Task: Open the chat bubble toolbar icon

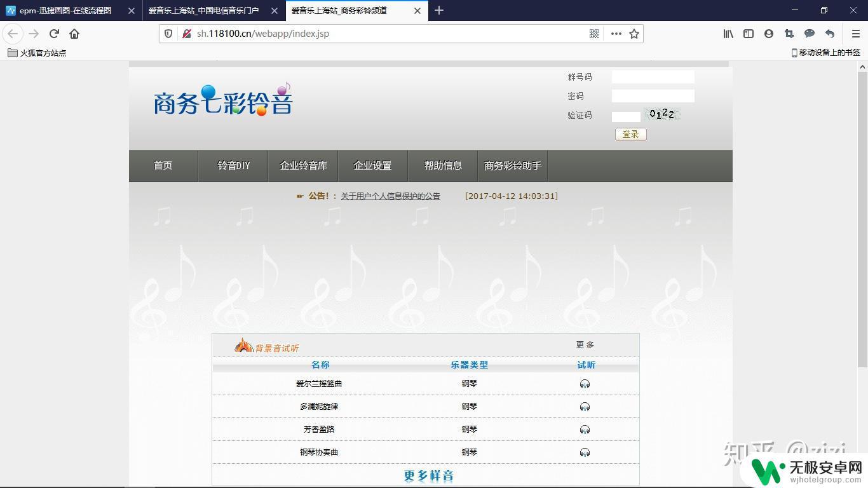Action: click(x=810, y=34)
